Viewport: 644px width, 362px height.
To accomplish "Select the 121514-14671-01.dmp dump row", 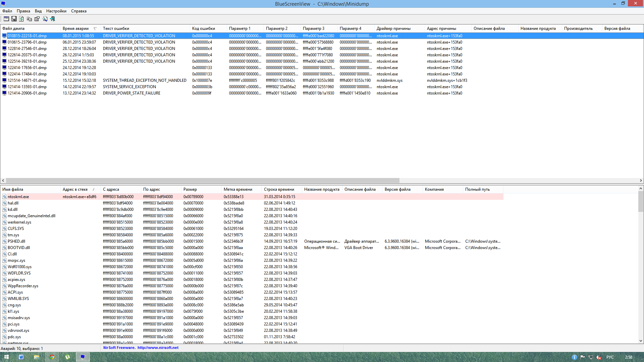I will 27,80.
